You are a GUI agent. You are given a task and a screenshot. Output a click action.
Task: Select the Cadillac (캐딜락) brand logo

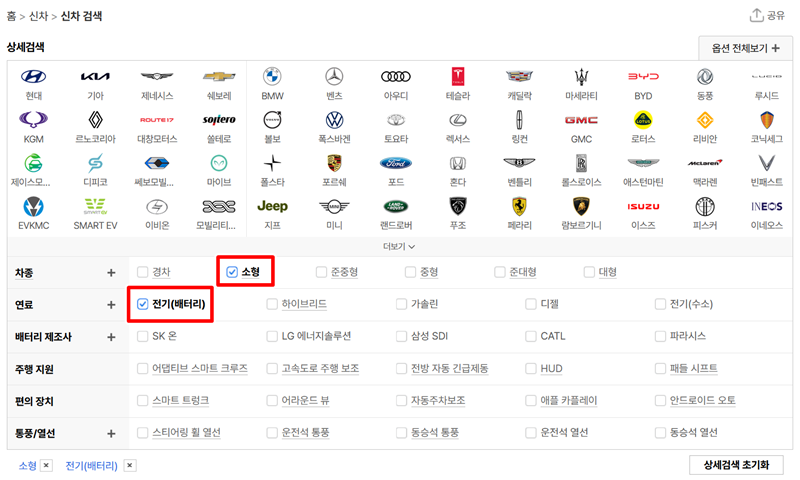coord(519,77)
